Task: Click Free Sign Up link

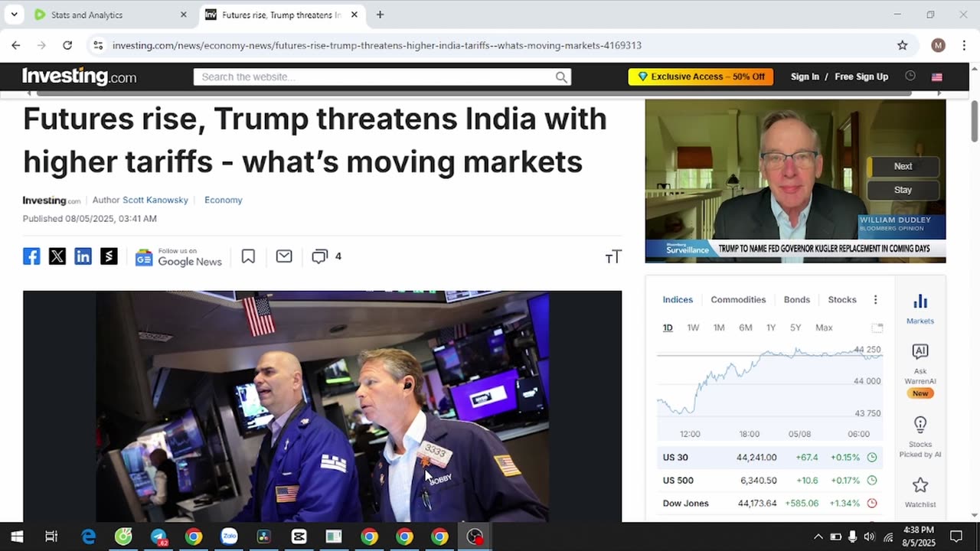Action: pos(861,77)
